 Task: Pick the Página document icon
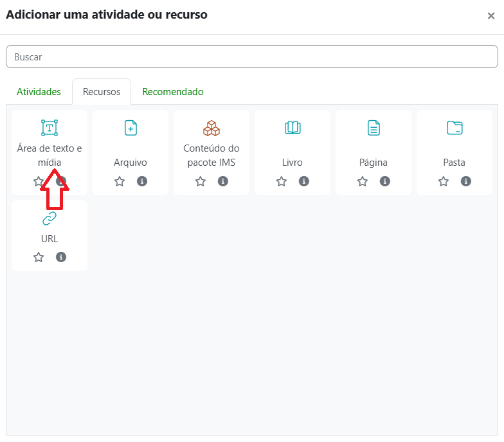[x=373, y=128]
